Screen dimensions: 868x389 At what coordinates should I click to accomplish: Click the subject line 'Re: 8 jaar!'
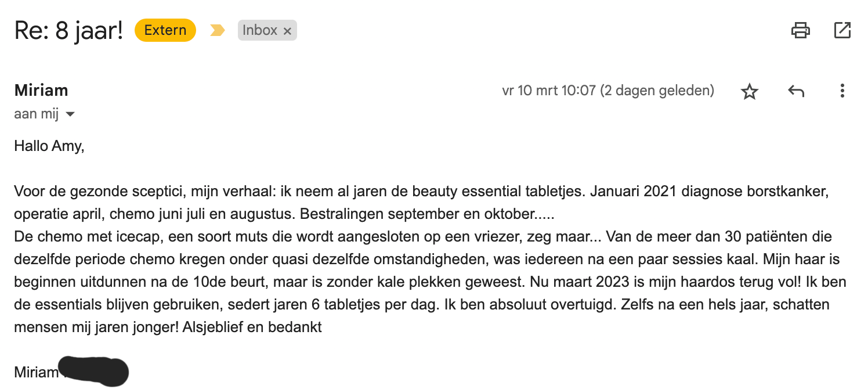click(x=69, y=30)
